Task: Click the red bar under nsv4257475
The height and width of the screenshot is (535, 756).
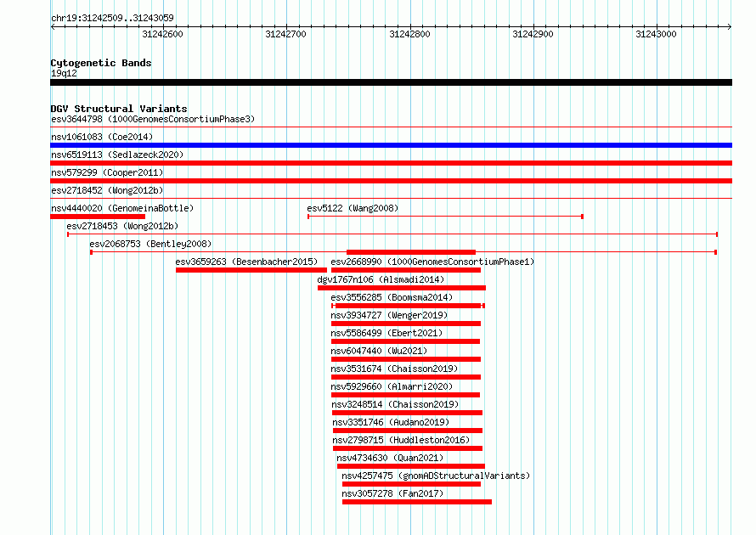Action: [x=411, y=484]
